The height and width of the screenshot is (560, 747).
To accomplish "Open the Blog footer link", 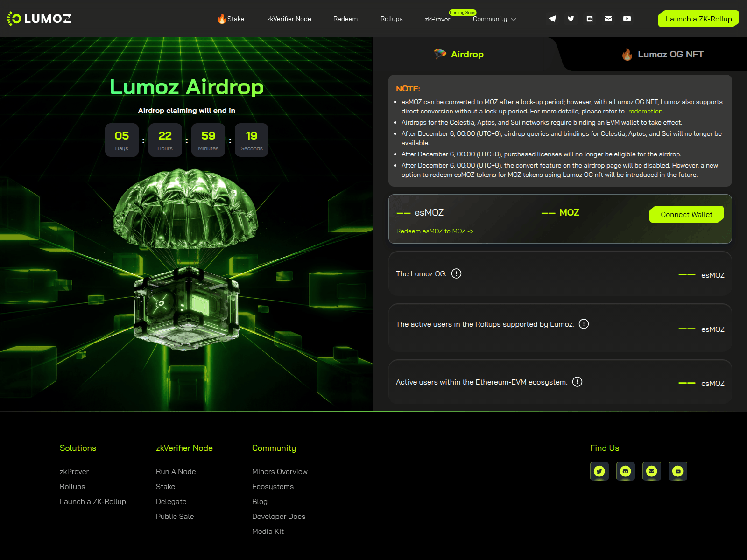I will [x=260, y=502].
